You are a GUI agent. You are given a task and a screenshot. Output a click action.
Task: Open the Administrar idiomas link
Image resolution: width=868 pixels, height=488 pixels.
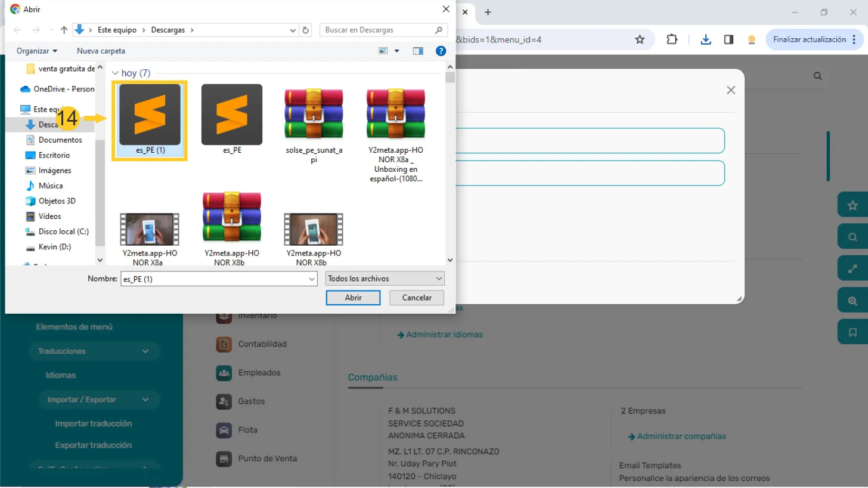(444, 335)
